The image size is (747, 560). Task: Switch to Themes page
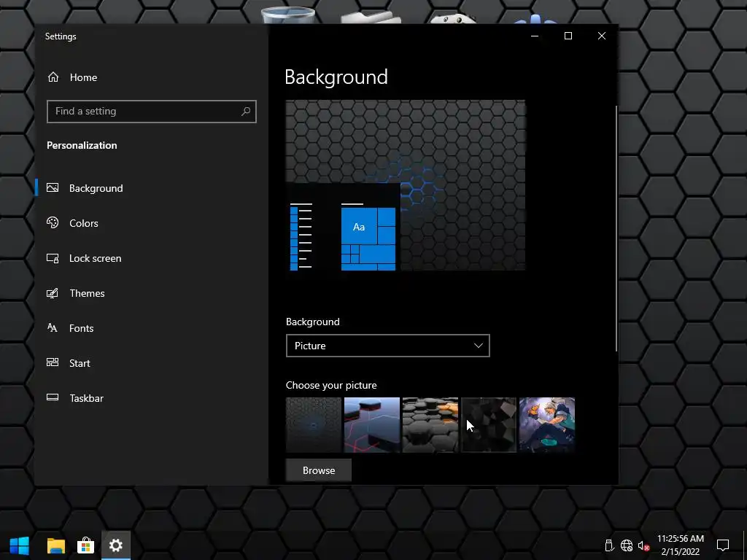tap(88, 293)
